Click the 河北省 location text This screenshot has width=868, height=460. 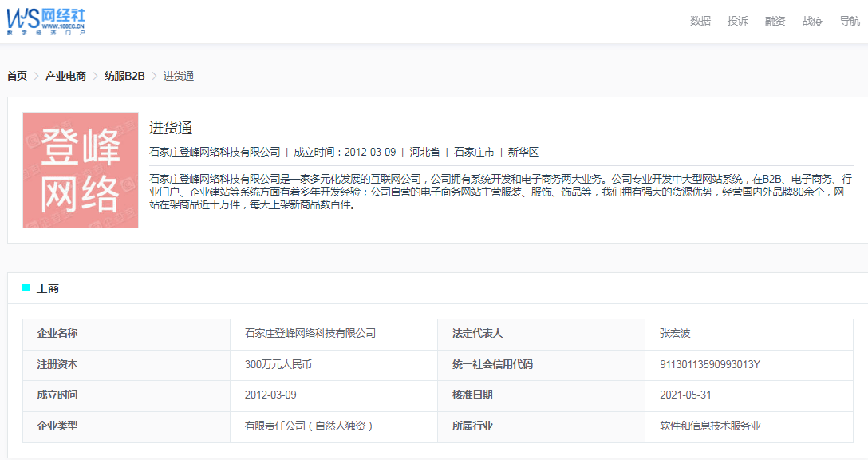(x=424, y=152)
